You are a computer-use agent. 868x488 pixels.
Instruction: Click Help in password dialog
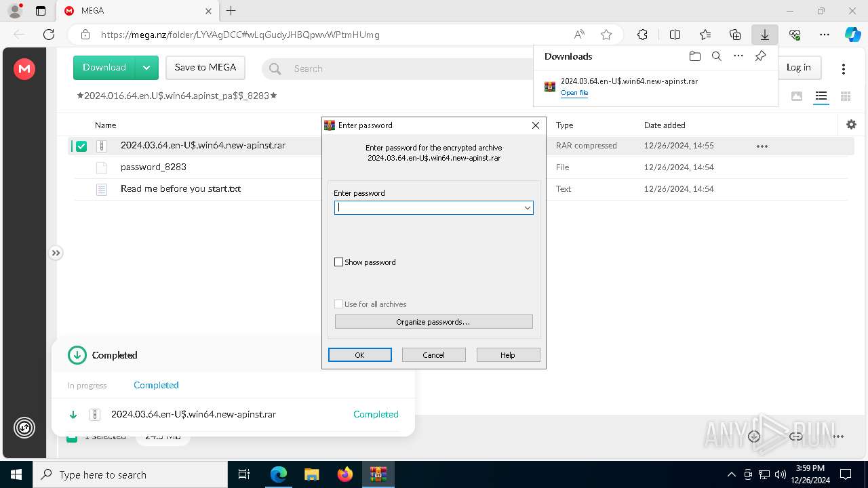[x=508, y=355]
